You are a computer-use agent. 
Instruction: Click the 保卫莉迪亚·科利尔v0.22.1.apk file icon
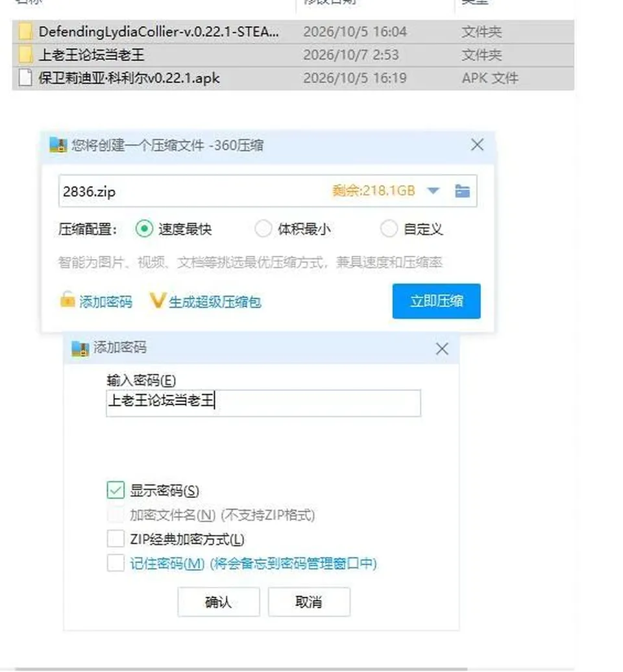click(25, 78)
